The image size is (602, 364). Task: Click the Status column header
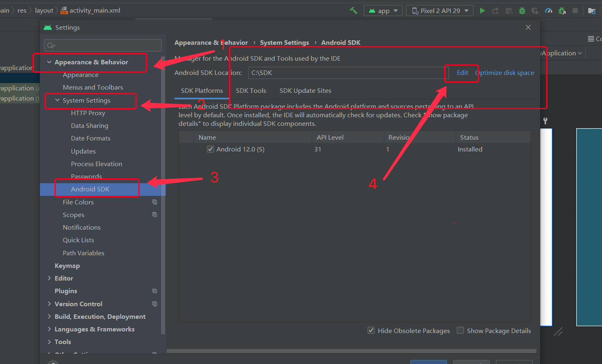coord(493,137)
